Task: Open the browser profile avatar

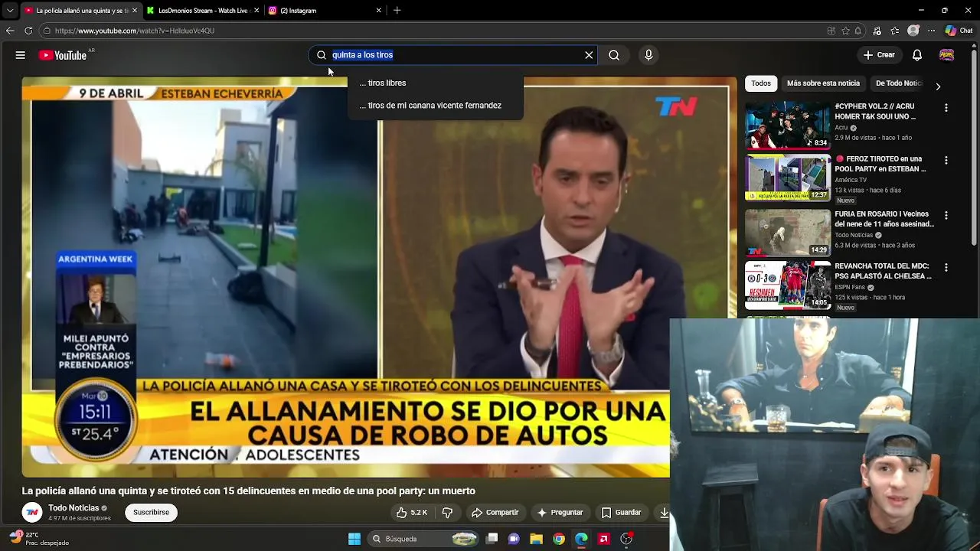Action: coord(913,31)
